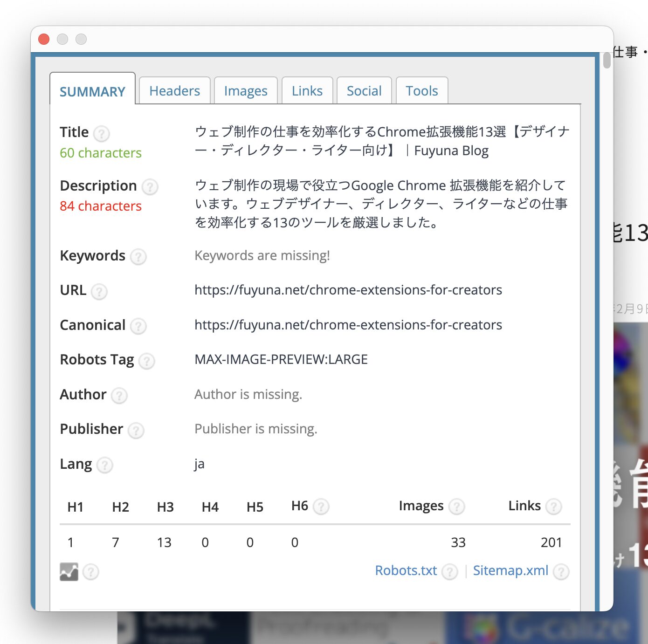Click the '60 characters' title count
The height and width of the screenshot is (644, 648).
[x=101, y=153]
